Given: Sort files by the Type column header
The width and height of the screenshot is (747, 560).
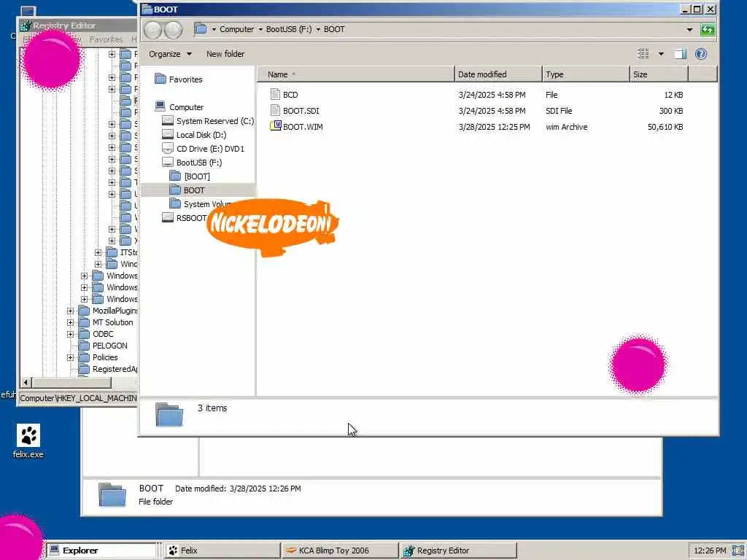Looking at the screenshot, I should (586, 74).
